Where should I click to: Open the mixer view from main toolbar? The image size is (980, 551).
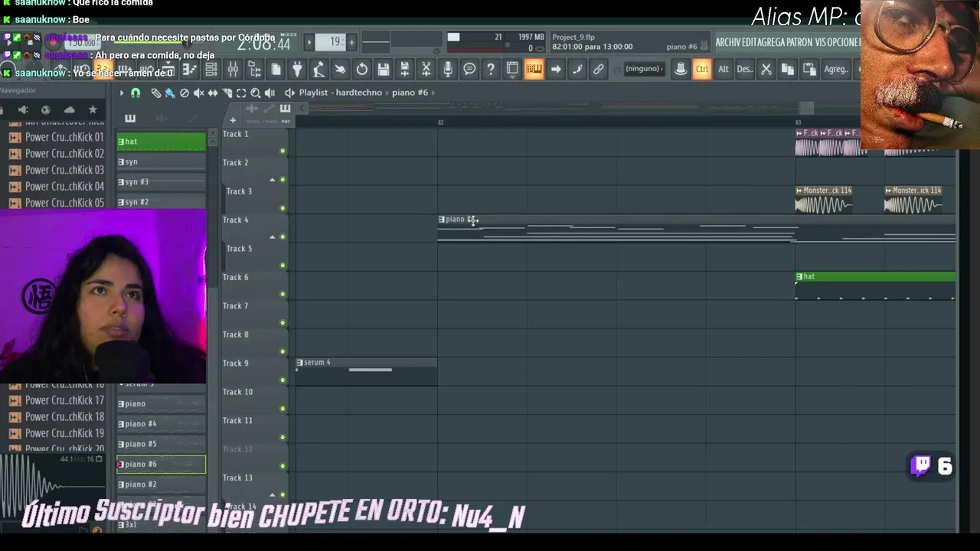click(233, 70)
